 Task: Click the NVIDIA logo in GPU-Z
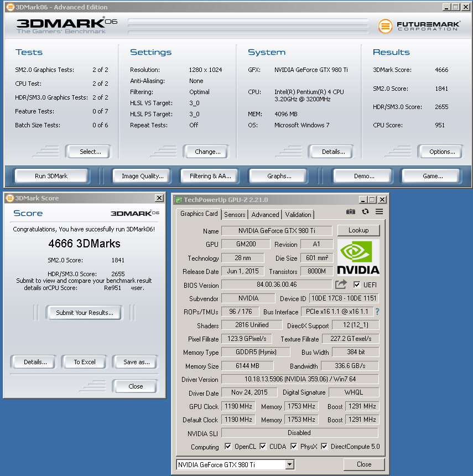pyautogui.click(x=358, y=257)
